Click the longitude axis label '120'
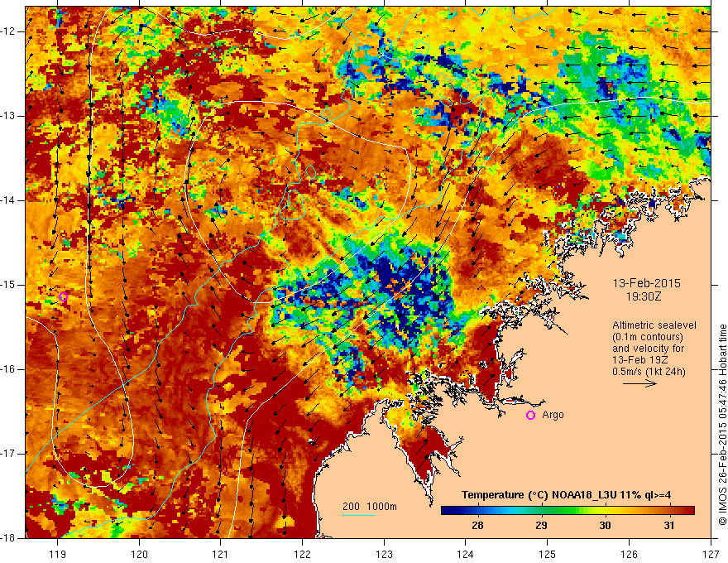Screen dimensions: 728x563 (139, 554)
